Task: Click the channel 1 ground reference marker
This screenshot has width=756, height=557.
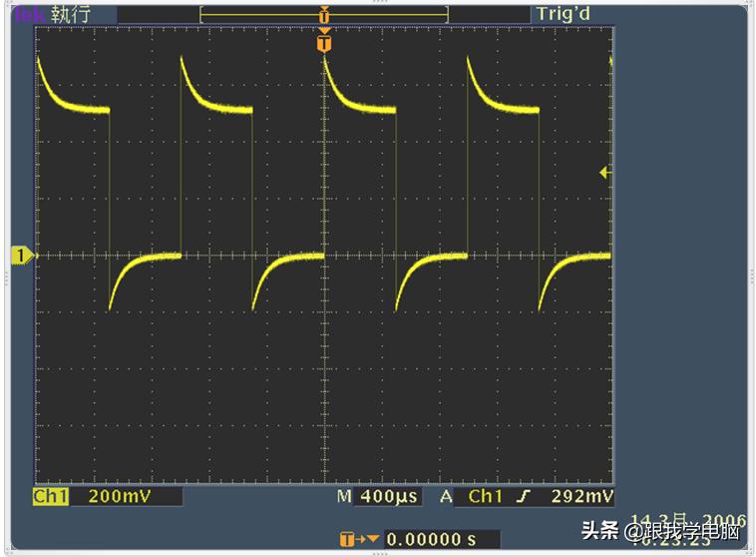Action: (x=22, y=256)
